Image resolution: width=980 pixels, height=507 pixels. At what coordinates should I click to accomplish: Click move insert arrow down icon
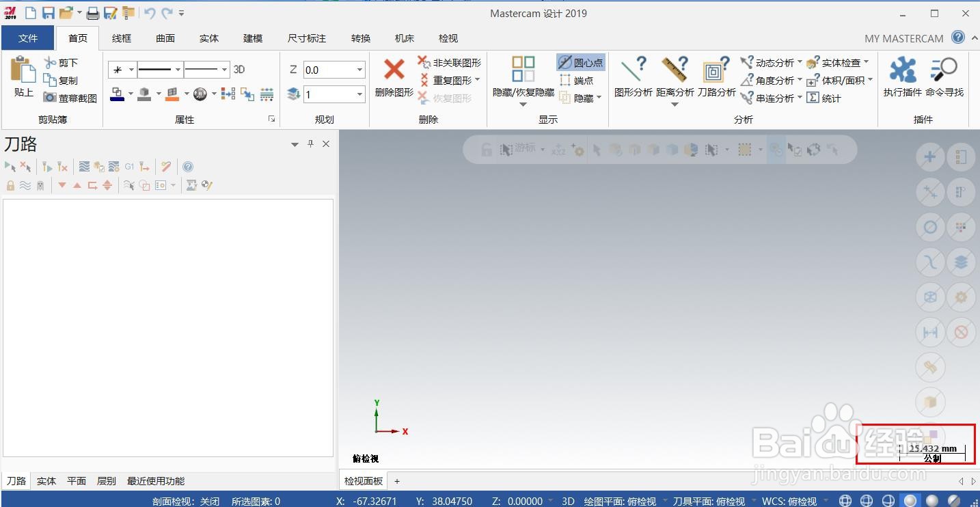62,185
